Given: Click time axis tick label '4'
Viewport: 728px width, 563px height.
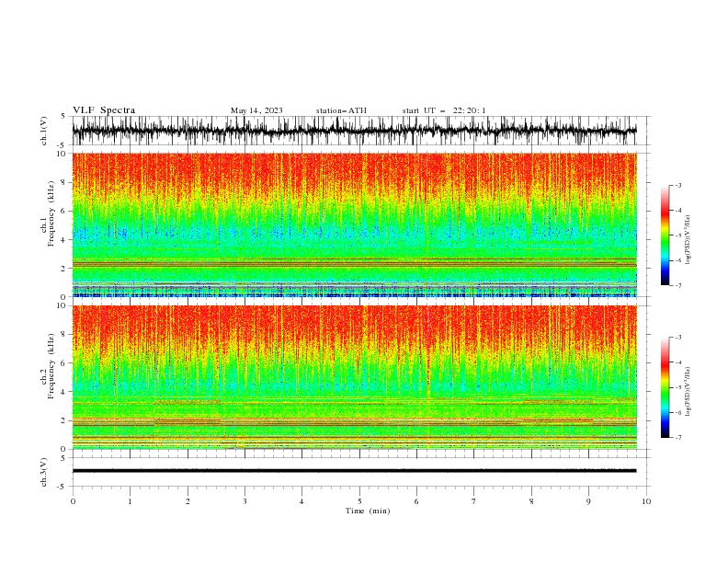Looking at the screenshot, I should (301, 501).
